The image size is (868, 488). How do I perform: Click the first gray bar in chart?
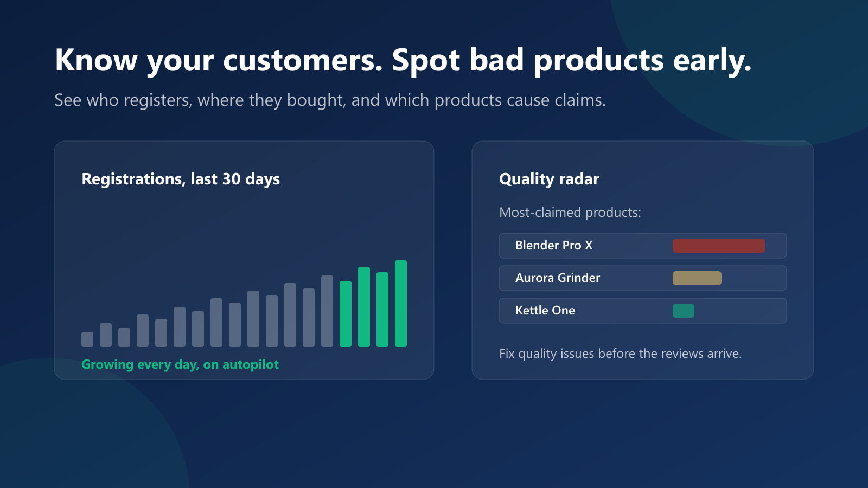click(x=87, y=339)
